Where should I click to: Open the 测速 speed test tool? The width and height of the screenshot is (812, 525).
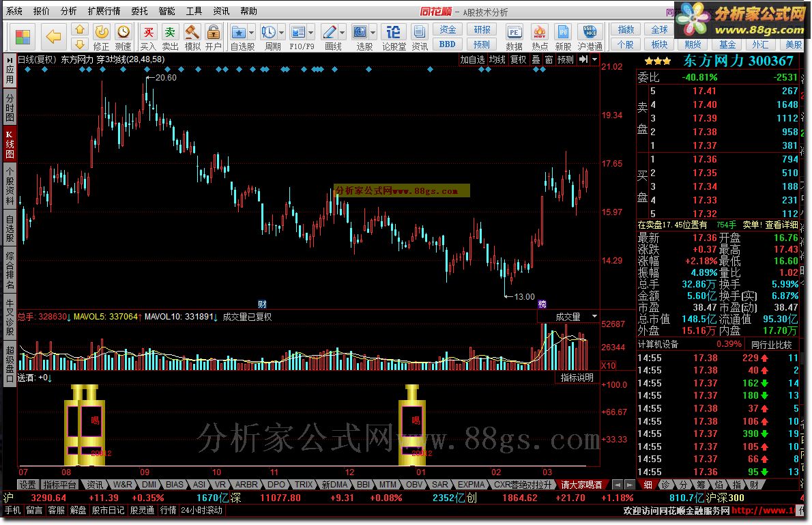pos(124,38)
